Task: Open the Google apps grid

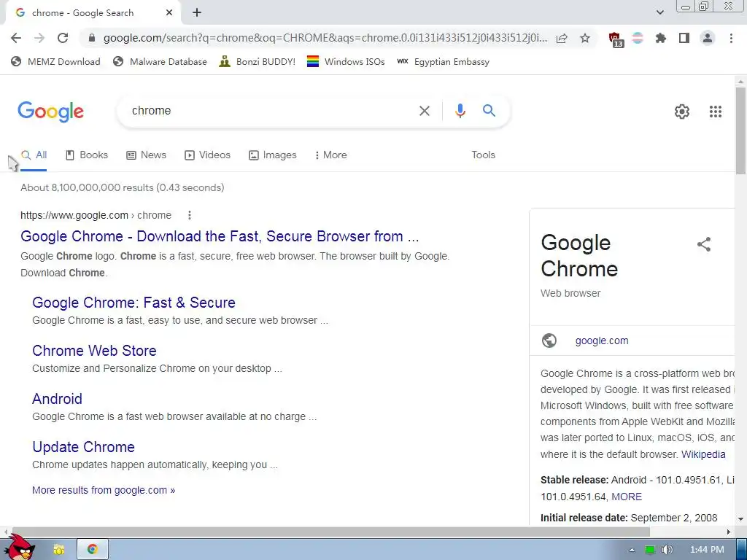Action: (715, 112)
